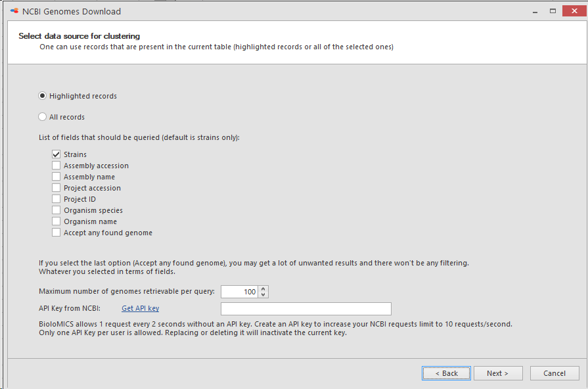Image resolution: width=588 pixels, height=389 pixels.
Task: Cancel the genomes download wizard
Action: click(x=554, y=373)
